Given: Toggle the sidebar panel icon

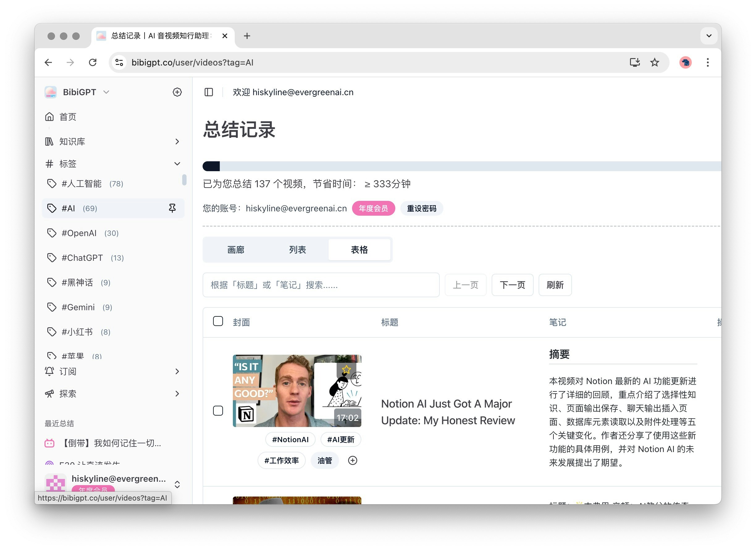Looking at the screenshot, I should 209,92.
